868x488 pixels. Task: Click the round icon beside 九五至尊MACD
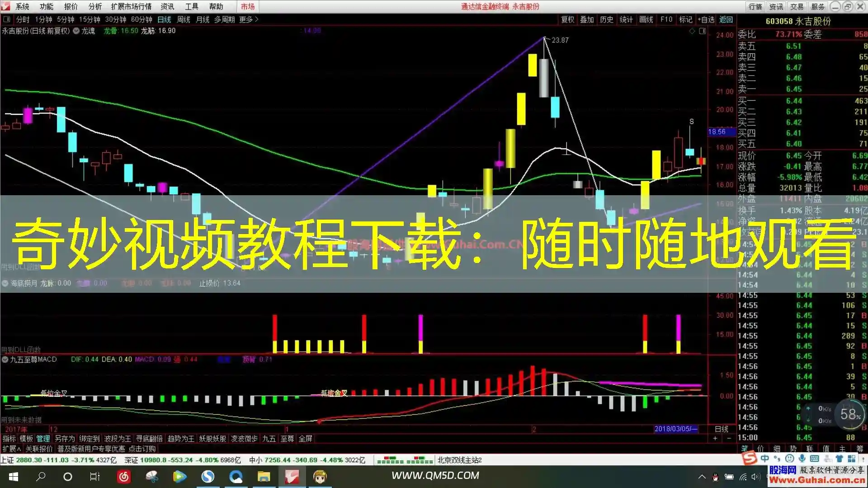[5, 359]
